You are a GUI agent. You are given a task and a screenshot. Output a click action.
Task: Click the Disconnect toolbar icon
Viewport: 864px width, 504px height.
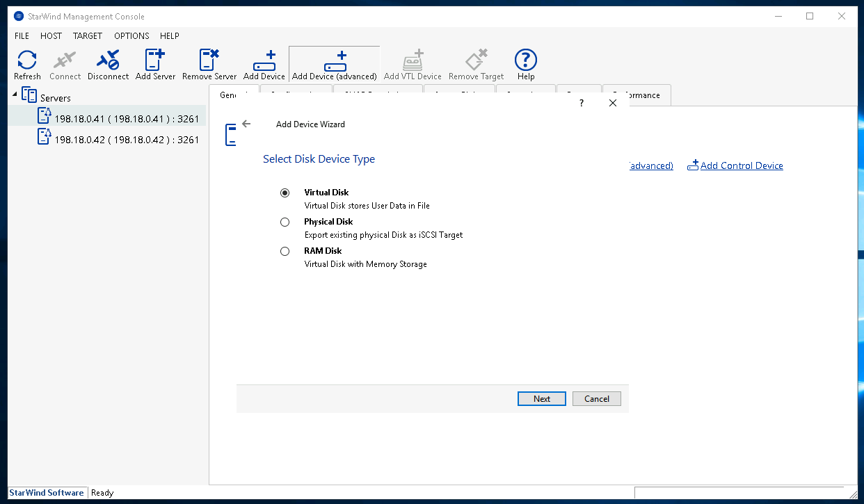click(108, 65)
